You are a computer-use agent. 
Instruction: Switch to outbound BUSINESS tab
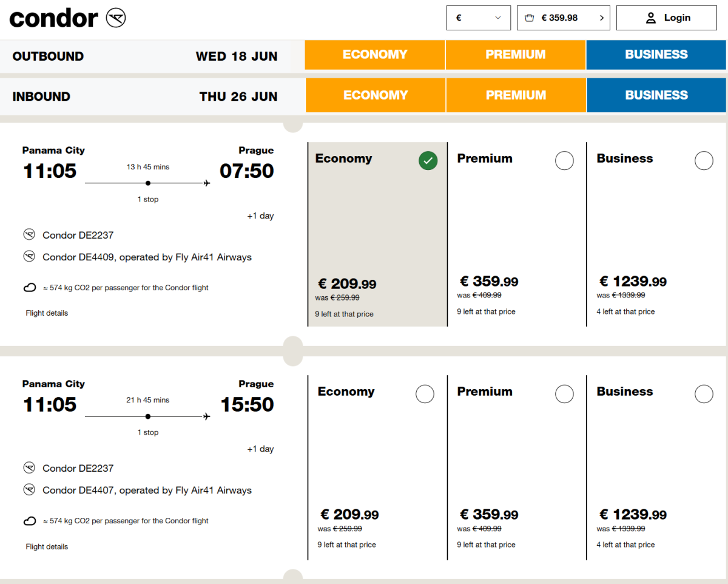tap(656, 55)
